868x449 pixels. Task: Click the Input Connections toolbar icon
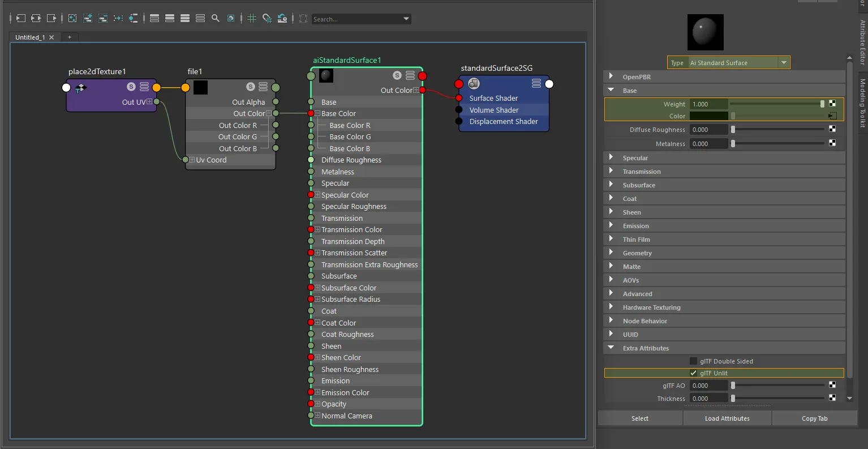click(21, 19)
